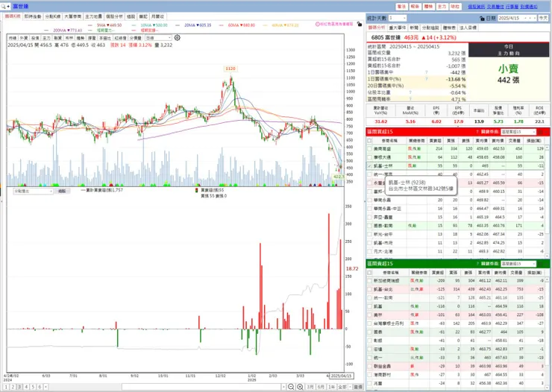552x392 pixels.
Task: Toggle the checkbox for 國泰-敦南 row
Action: tap(369, 226)
